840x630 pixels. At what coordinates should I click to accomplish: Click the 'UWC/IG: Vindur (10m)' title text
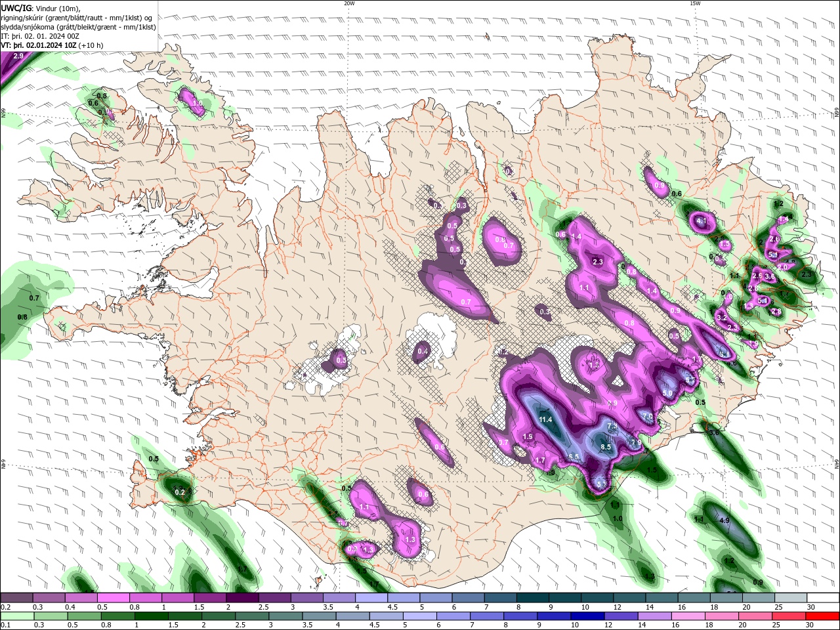point(41,8)
